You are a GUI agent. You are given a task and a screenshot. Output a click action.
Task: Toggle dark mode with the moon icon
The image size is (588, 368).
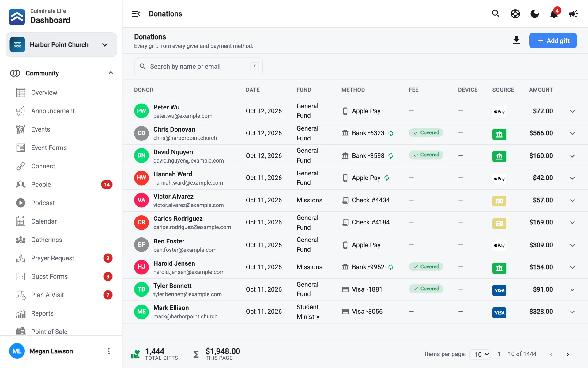click(535, 14)
